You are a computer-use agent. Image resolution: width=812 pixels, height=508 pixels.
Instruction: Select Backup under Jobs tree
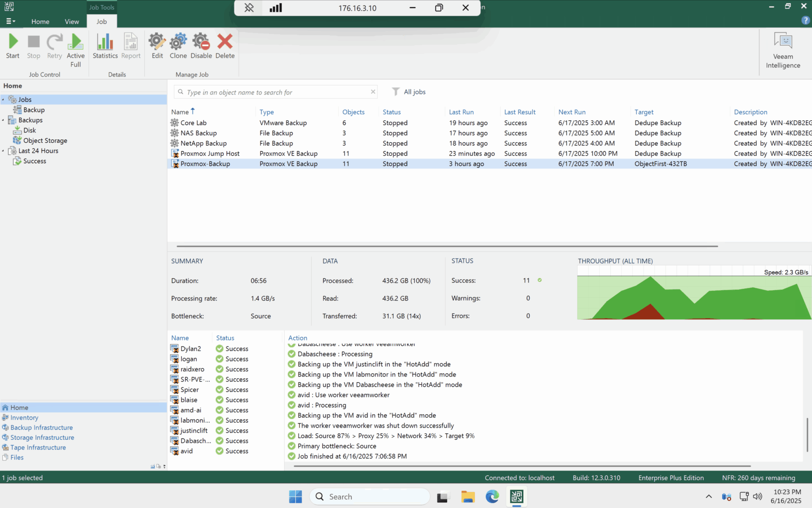(34, 110)
